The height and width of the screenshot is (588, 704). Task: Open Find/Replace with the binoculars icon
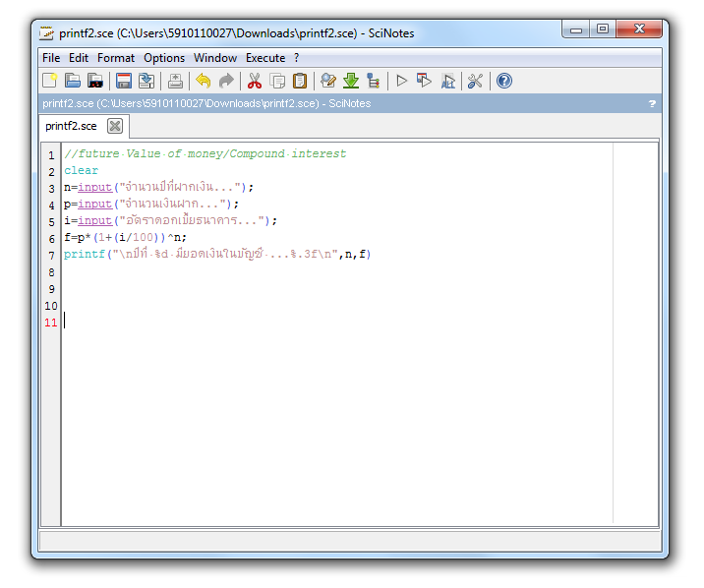[x=328, y=81]
